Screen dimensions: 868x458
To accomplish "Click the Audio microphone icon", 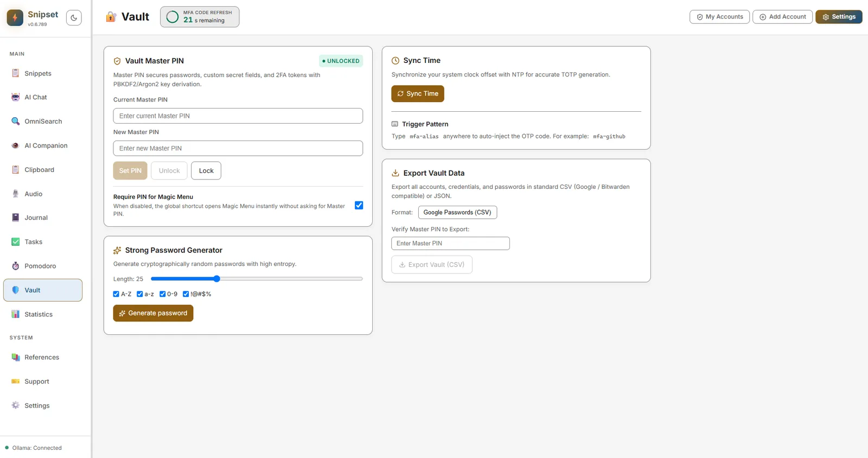I will (x=16, y=194).
